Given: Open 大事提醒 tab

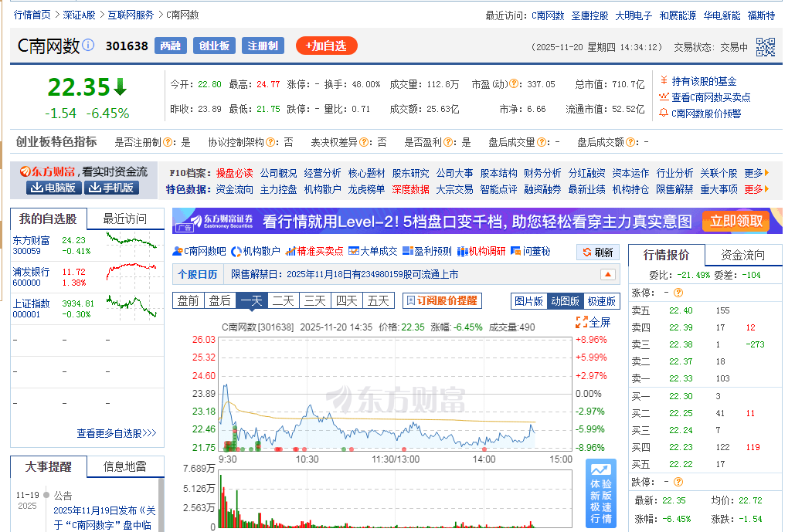Looking at the screenshot, I should 48,466.
